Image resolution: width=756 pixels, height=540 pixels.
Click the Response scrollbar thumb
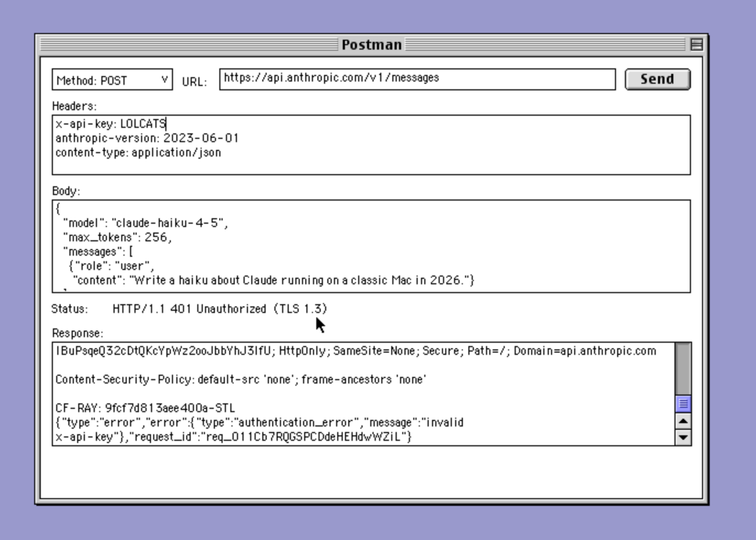point(683,404)
